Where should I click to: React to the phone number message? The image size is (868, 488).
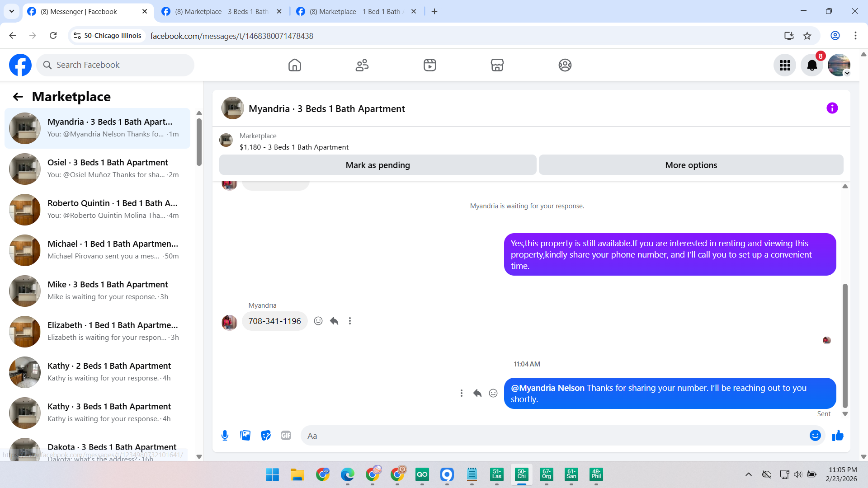[x=318, y=321]
